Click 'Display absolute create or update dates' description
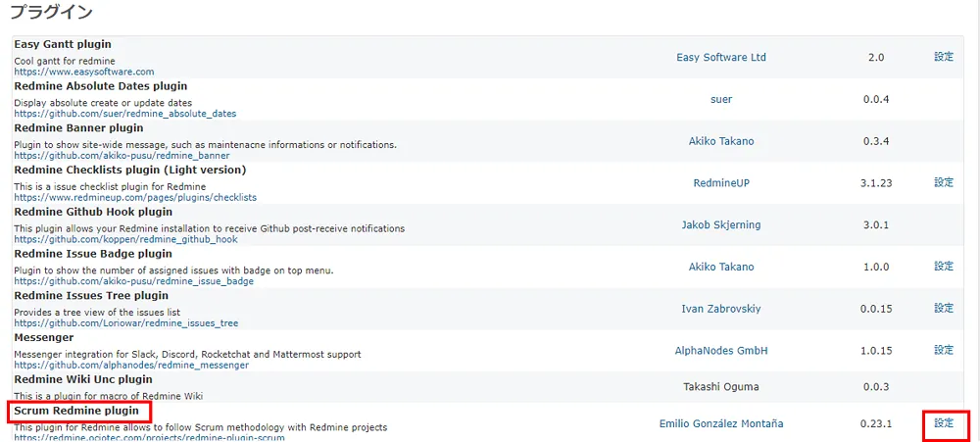980x442 pixels. tap(103, 103)
